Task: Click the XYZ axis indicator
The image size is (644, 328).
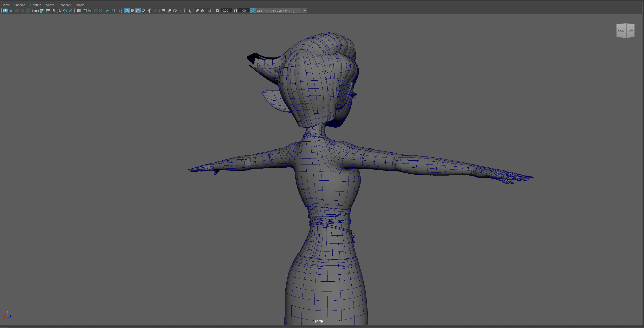Action: (8, 314)
